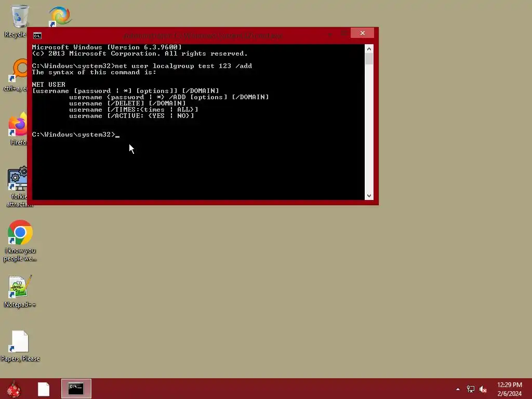This screenshot has height=399, width=532.
Task: Select the orange 'ctrl+a' desktop shortcut
Action: click(18, 75)
